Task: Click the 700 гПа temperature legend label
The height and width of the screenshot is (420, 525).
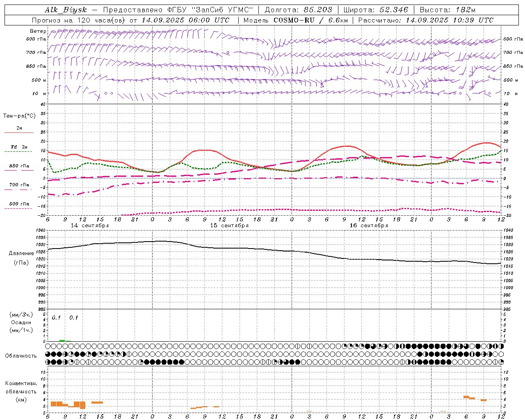Action: tap(19, 185)
